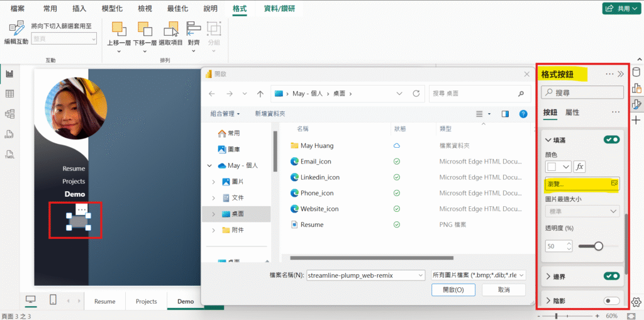Switch to the Projects page tab
Screen dimensions: 644x320
147,301
